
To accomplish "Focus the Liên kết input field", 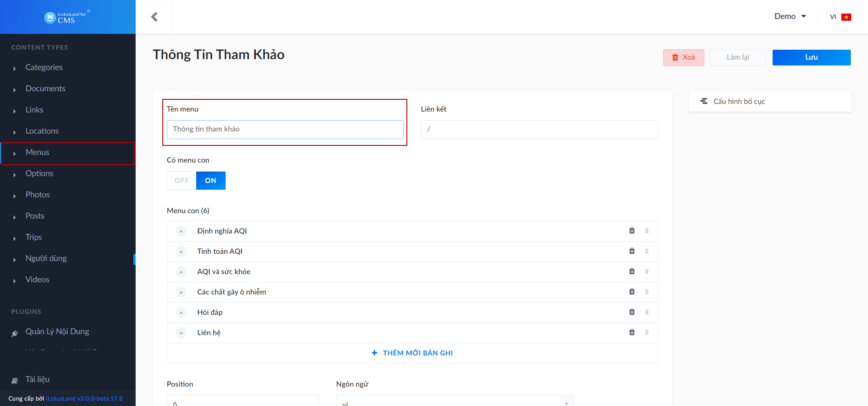I will (539, 130).
